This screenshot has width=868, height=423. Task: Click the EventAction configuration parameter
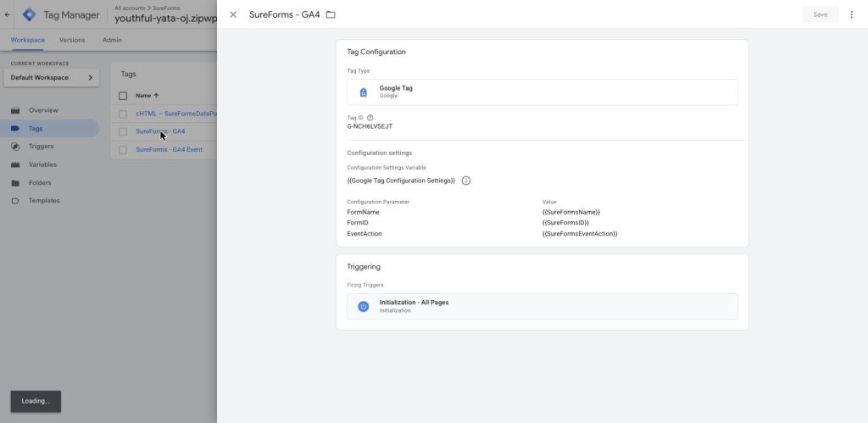pyautogui.click(x=364, y=234)
